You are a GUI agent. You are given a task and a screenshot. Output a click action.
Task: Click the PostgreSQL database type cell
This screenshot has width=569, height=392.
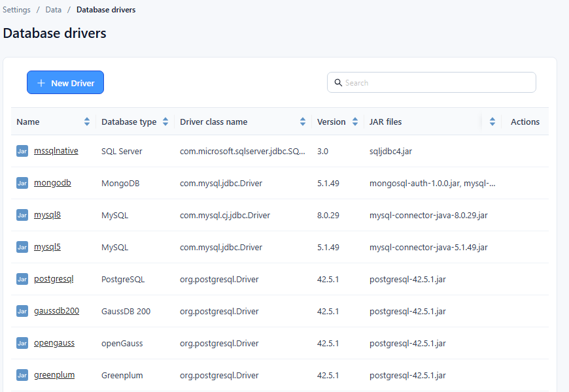[x=123, y=279]
